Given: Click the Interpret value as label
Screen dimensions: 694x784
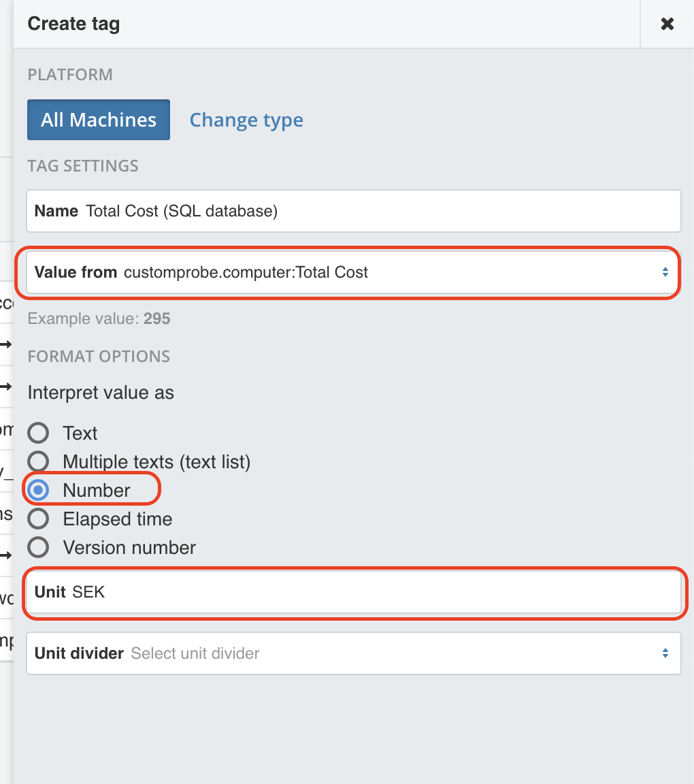Looking at the screenshot, I should coord(101,393).
